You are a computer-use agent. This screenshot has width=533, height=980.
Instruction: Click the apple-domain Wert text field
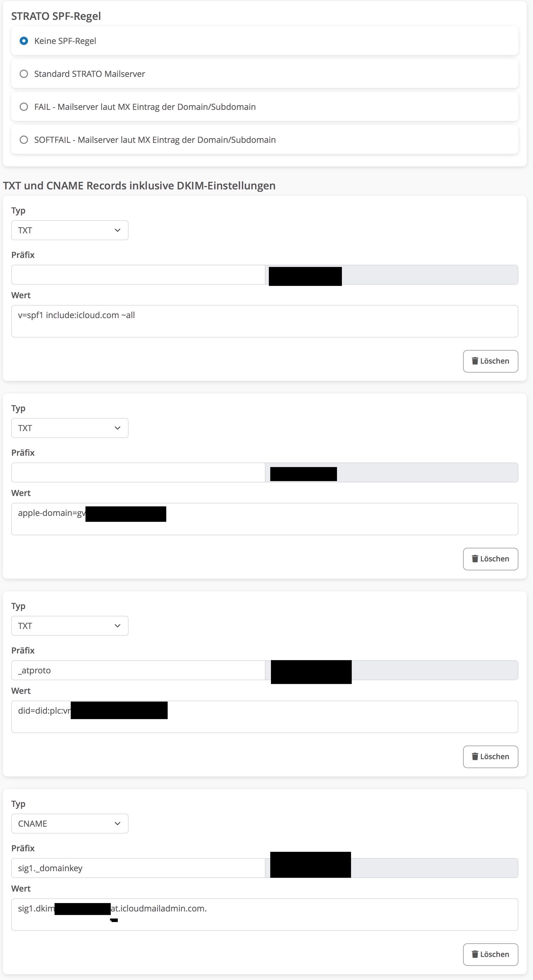click(304, 519)
